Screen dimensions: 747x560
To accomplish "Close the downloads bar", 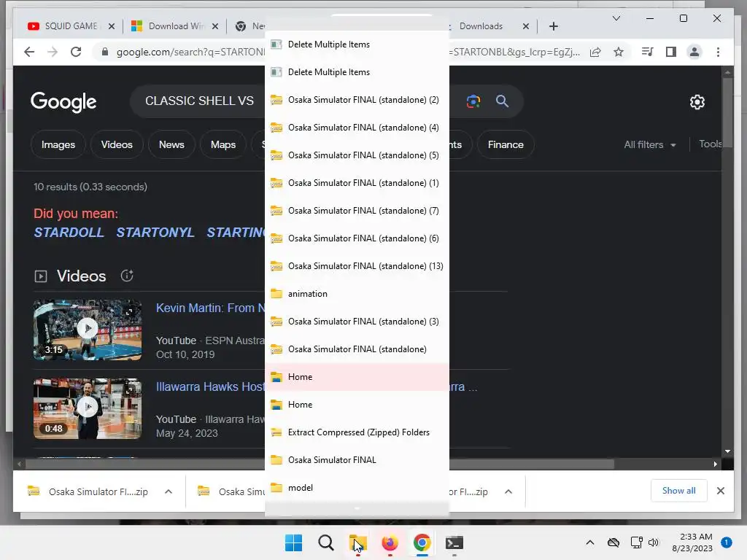I will (x=721, y=491).
